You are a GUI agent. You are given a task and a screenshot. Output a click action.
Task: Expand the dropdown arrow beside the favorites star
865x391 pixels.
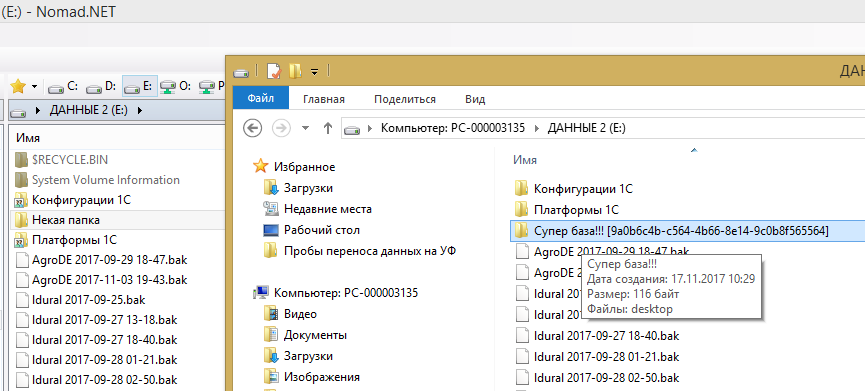coord(34,87)
